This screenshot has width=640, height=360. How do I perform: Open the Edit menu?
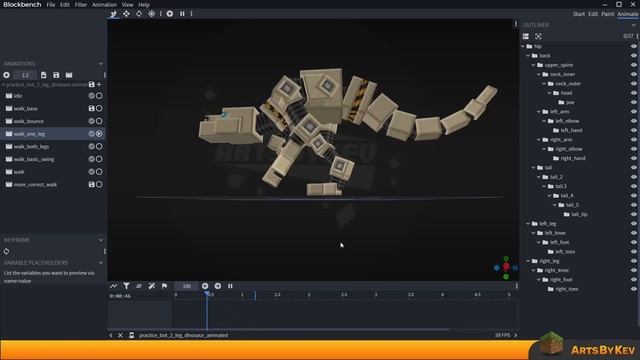pos(65,5)
